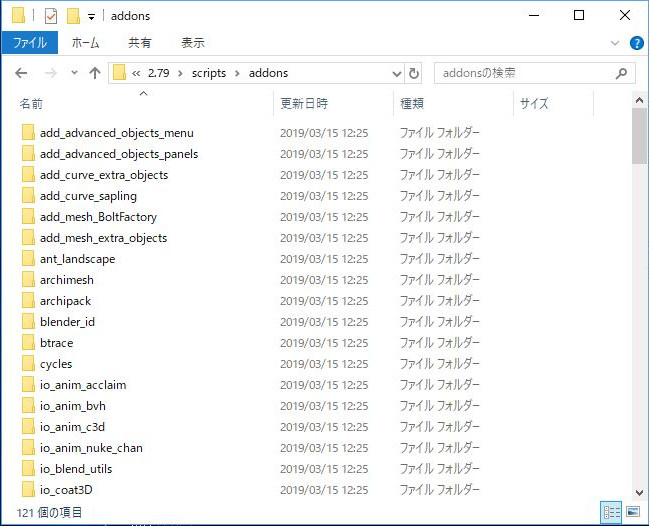
Task: Click the 2.79 breadcrumb segment
Action: [x=159, y=73]
